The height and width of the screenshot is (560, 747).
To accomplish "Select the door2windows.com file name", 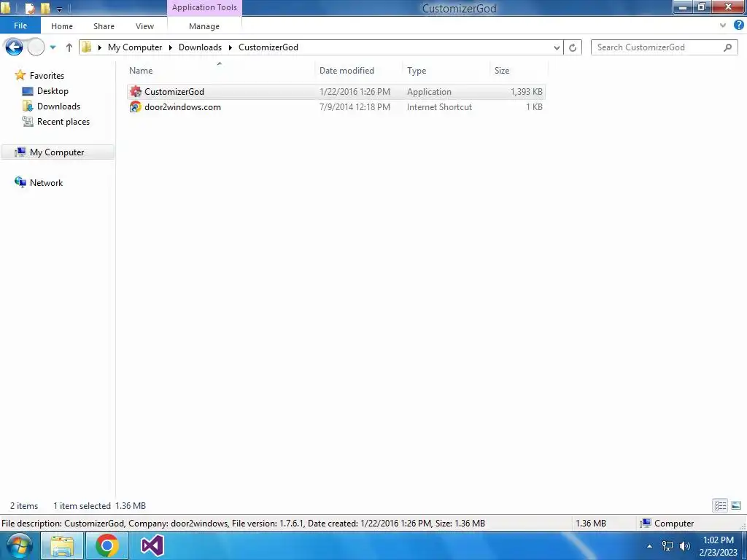I will click(182, 106).
